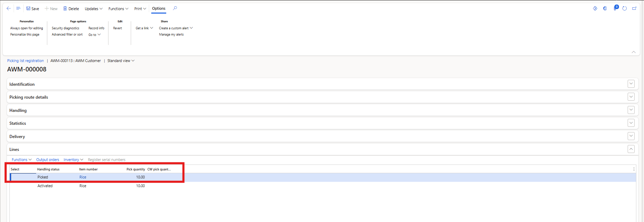Viewport: 644px width, 222px height.
Task: Click the Power Apps diamond icon
Action: point(595,8)
